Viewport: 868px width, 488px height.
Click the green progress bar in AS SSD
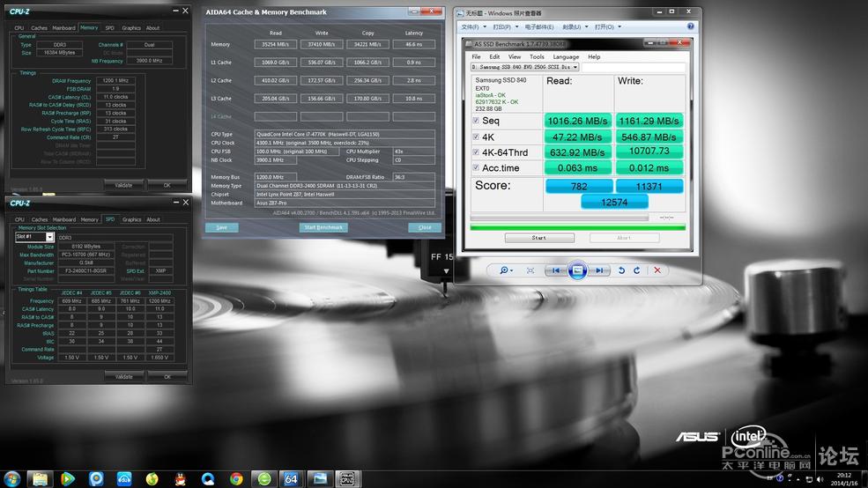(x=578, y=227)
